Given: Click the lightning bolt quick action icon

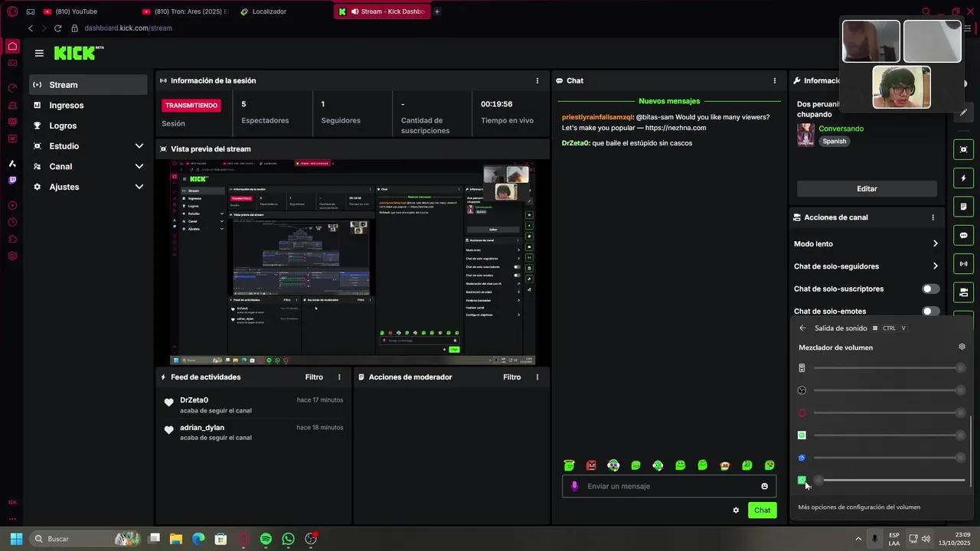Looking at the screenshot, I should click(x=964, y=178).
